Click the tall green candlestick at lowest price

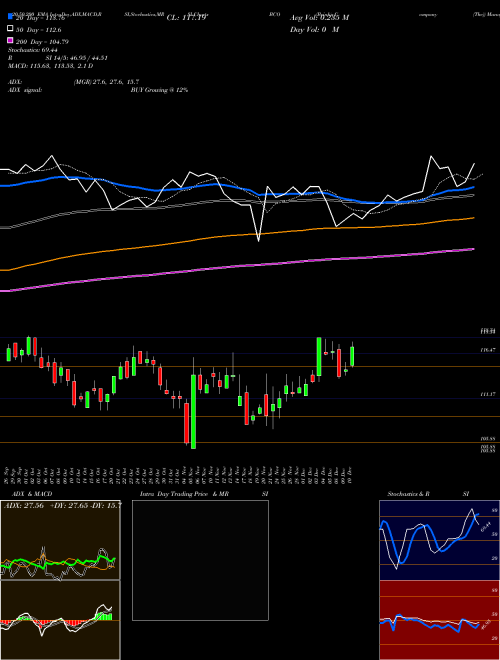coord(193,412)
